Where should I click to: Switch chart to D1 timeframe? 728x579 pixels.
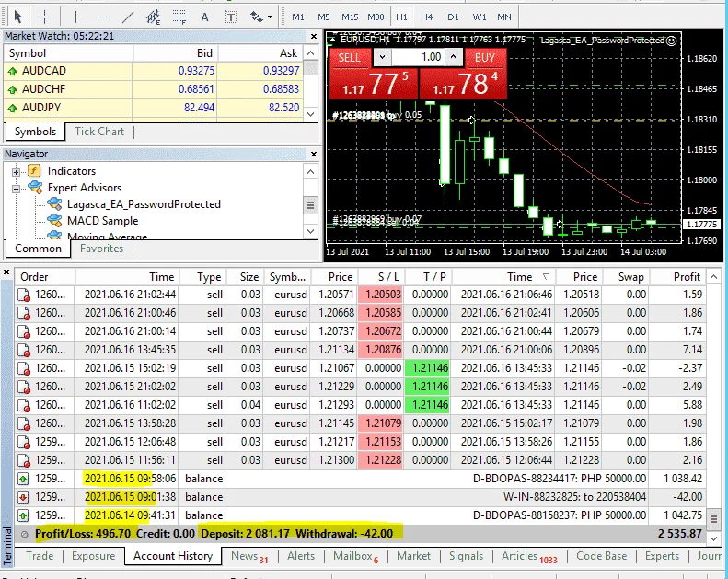(x=453, y=17)
